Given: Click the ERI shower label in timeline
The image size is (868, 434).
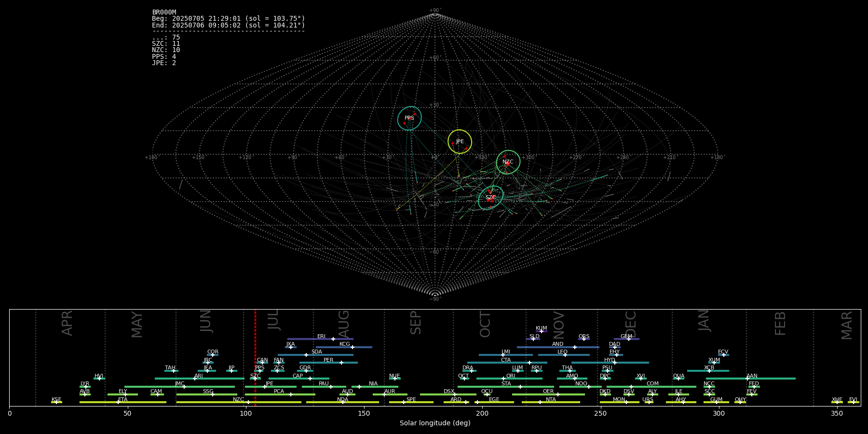Looking at the screenshot, I should (x=321, y=337).
